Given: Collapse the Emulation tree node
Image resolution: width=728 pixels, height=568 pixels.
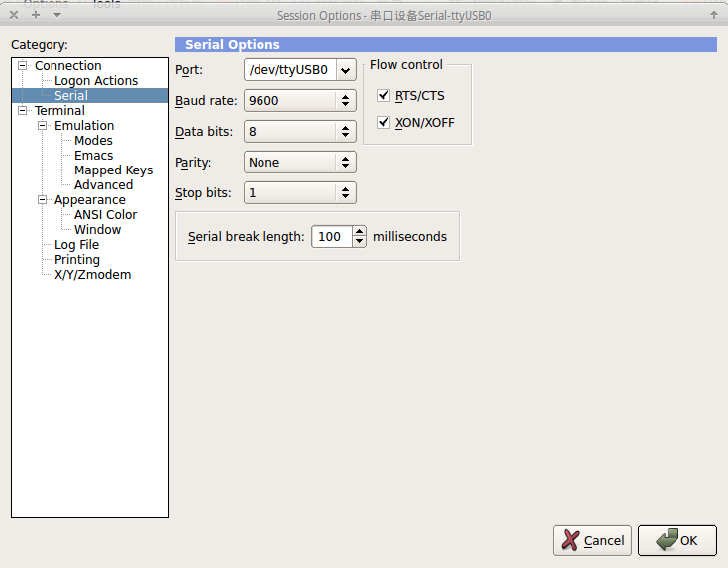Looking at the screenshot, I should point(43,126).
